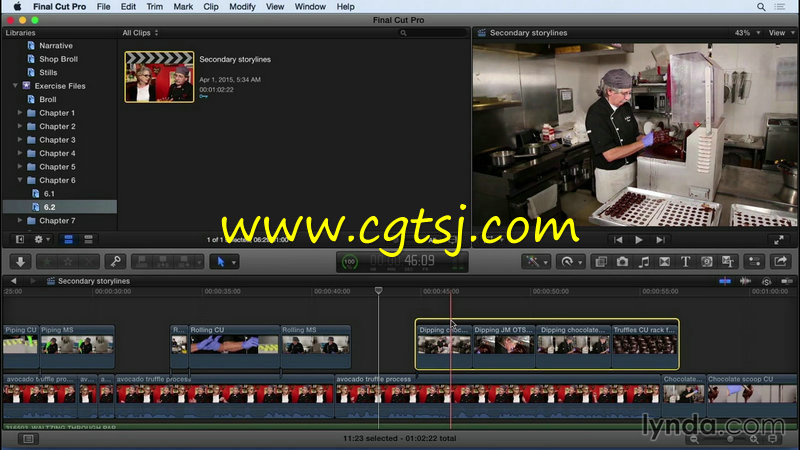
Task: Open the keyword editor key icon
Action: 115,262
